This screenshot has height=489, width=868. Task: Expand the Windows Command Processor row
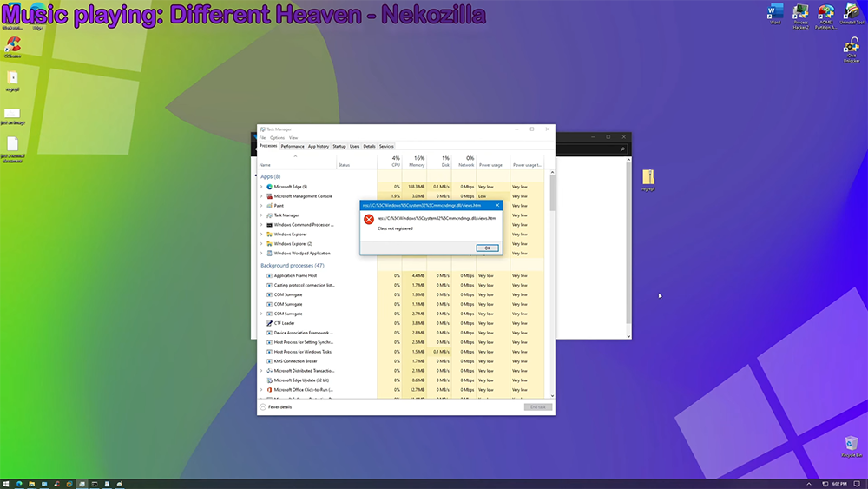point(261,225)
